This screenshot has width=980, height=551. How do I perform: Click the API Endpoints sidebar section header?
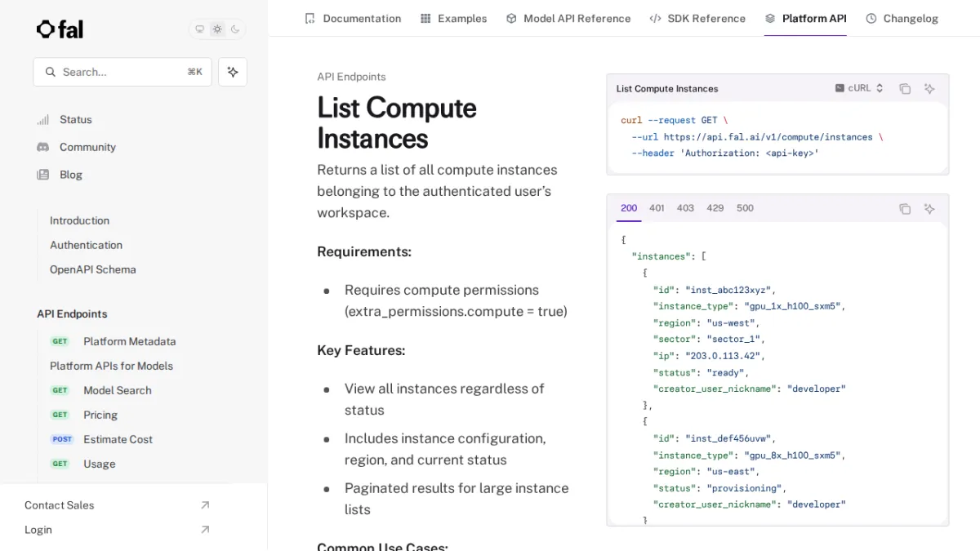72,313
